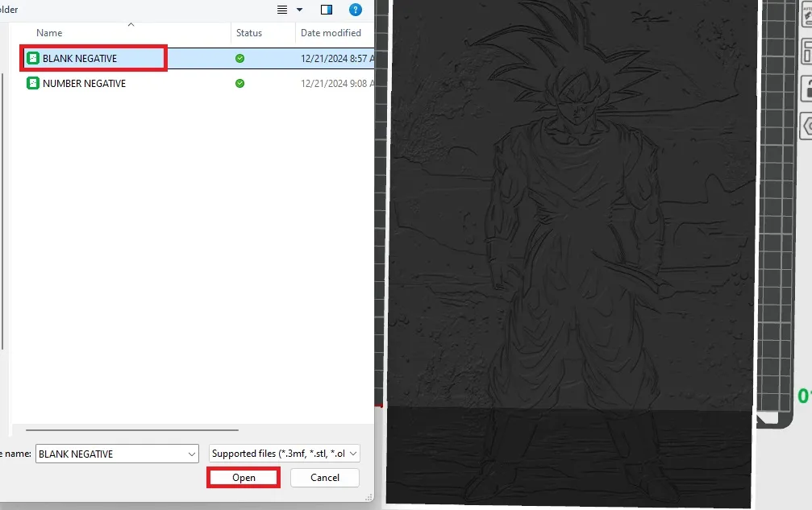Select the 12/21/2024 8:57 date cell
Image resolution: width=812 pixels, height=510 pixels.
tap(336, 59)
